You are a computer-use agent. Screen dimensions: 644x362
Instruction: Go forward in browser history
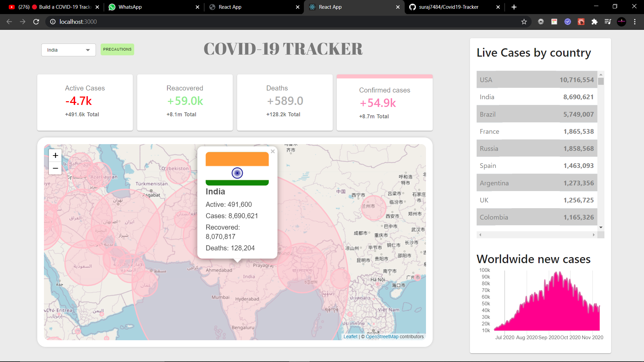point(22,22)
